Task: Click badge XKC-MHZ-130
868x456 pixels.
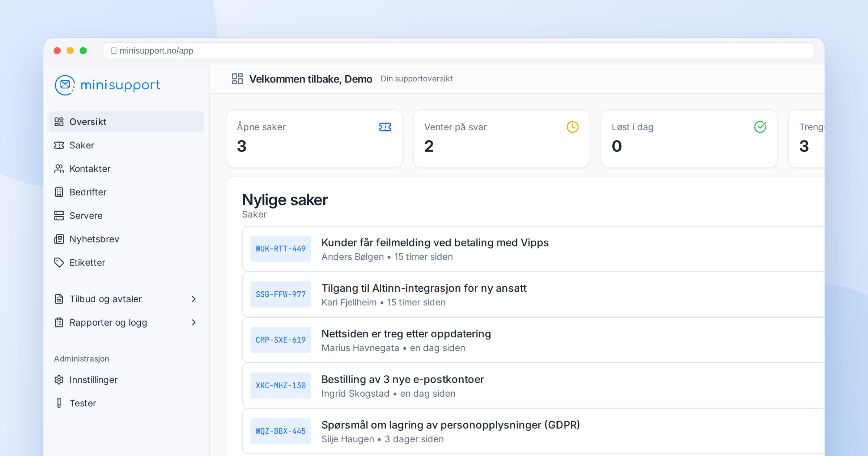Action: (x=281, y=386)
